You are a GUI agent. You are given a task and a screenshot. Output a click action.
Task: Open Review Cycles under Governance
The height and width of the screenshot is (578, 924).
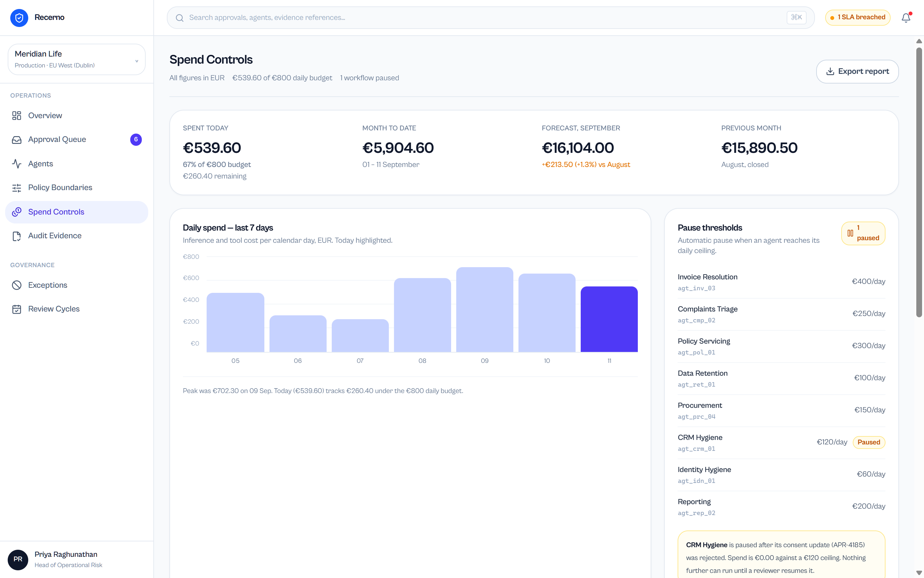(77, 309)
